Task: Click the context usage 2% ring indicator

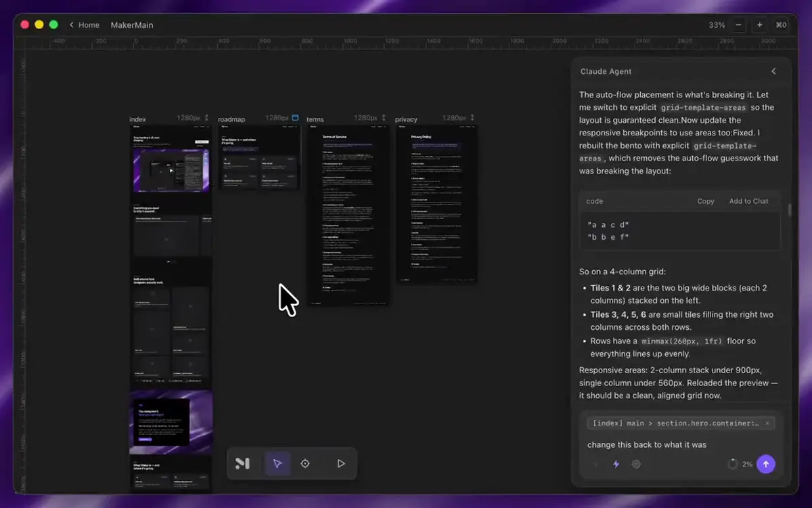Action: [732, 464]
